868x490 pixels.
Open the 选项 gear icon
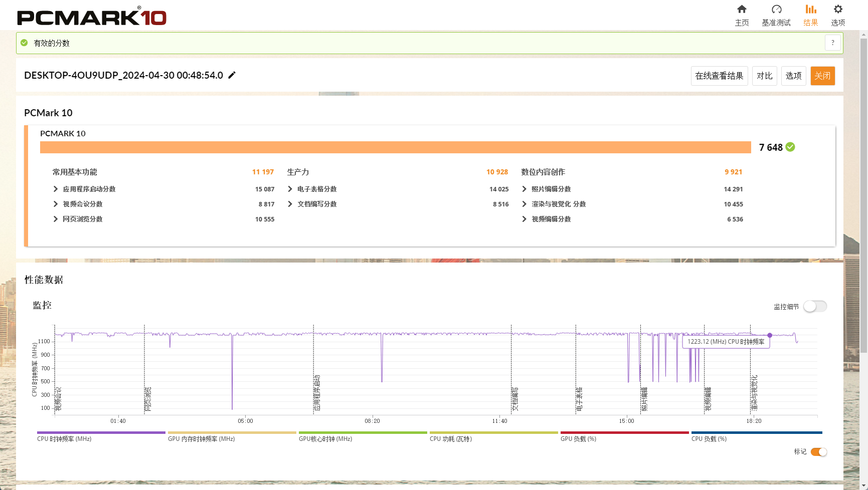pyautogui.click(x=838, y=9)
